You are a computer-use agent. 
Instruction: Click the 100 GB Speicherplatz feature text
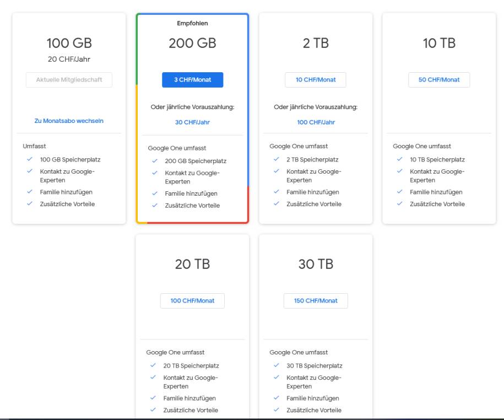coord(70,159)
